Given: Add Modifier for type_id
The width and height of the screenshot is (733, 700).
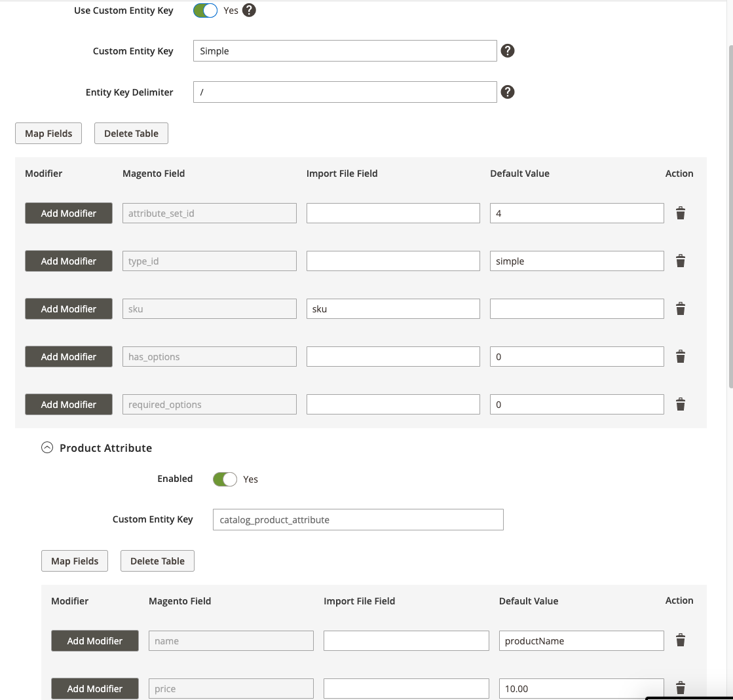Looking at the screenshot, I should 69,261.
